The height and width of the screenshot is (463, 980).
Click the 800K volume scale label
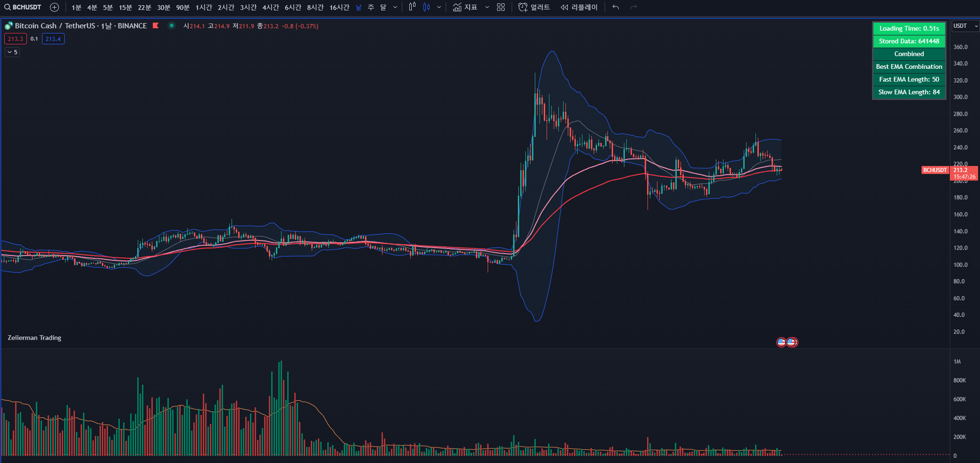tap(959, 380)
